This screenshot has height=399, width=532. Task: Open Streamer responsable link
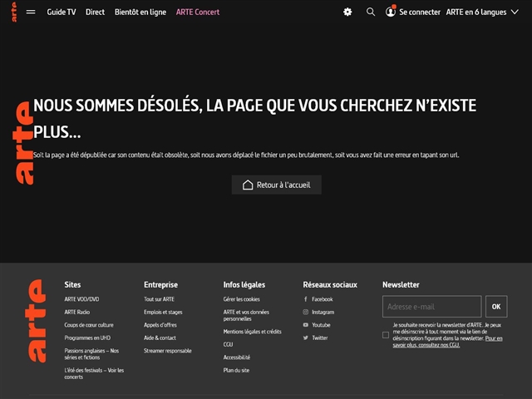click(x=168, y=351)
